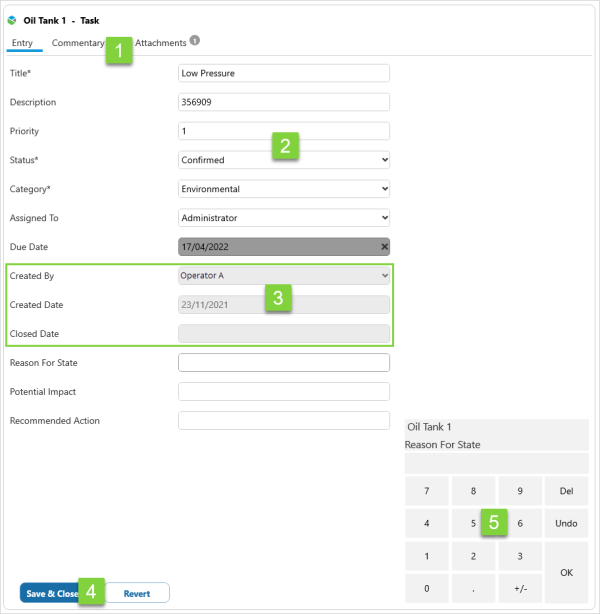Confirm keypad entry with OK
This screenshot has height=614, width=600.
point(566,572)
